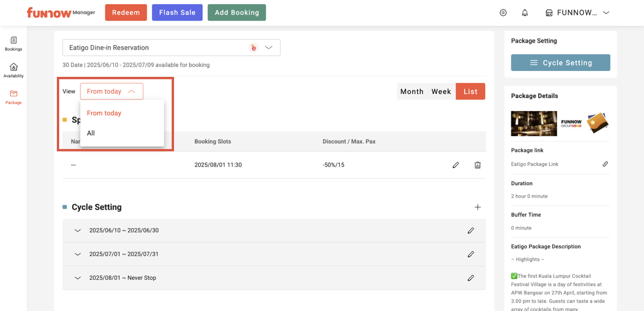
Task: Go to Availability in the sidebar
Action: [14, 70]
